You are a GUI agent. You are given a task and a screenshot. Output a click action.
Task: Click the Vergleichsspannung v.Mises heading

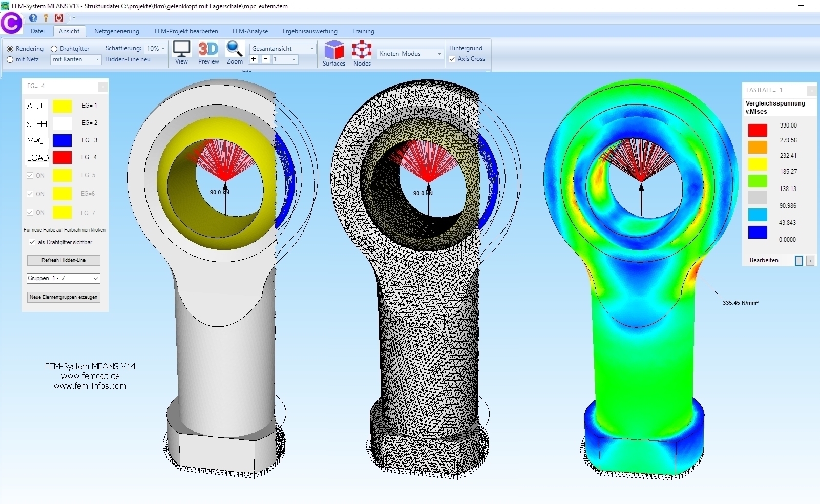coord(775,107)
